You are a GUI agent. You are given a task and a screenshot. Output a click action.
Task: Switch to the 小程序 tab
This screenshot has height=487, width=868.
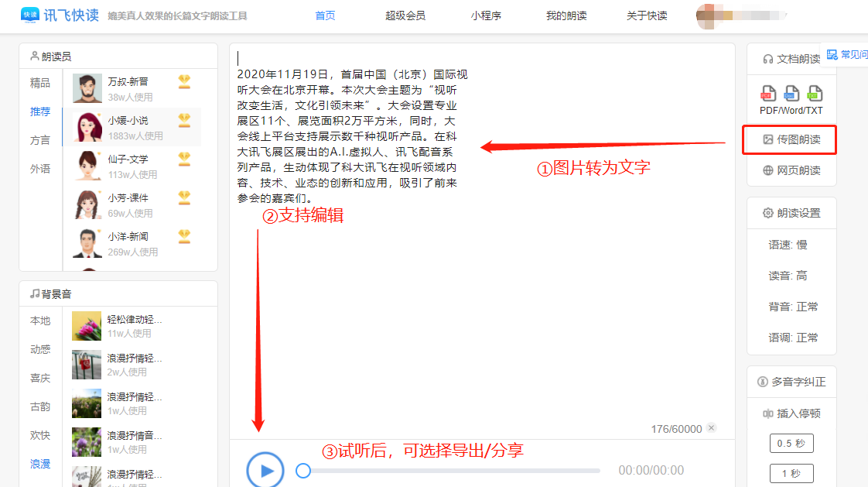click(x=486, y=15)
